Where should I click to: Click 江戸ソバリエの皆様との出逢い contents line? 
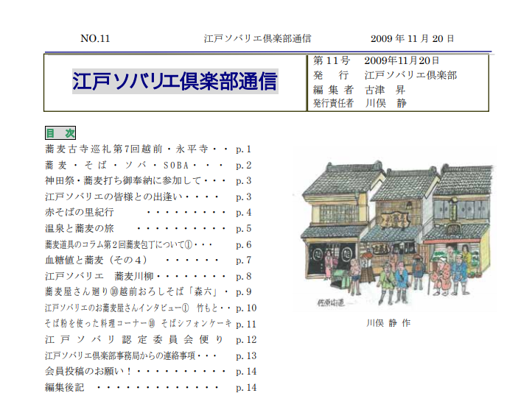coord(147,197)
